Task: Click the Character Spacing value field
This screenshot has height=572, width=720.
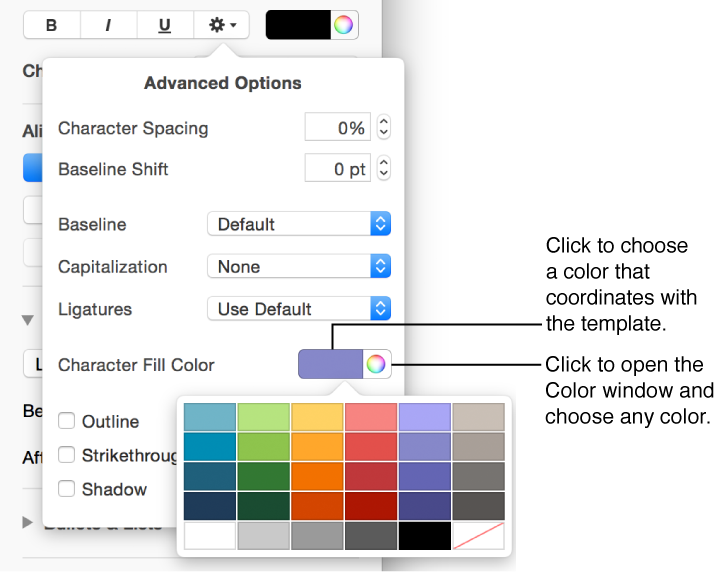Action: click(x=338, y=127)
